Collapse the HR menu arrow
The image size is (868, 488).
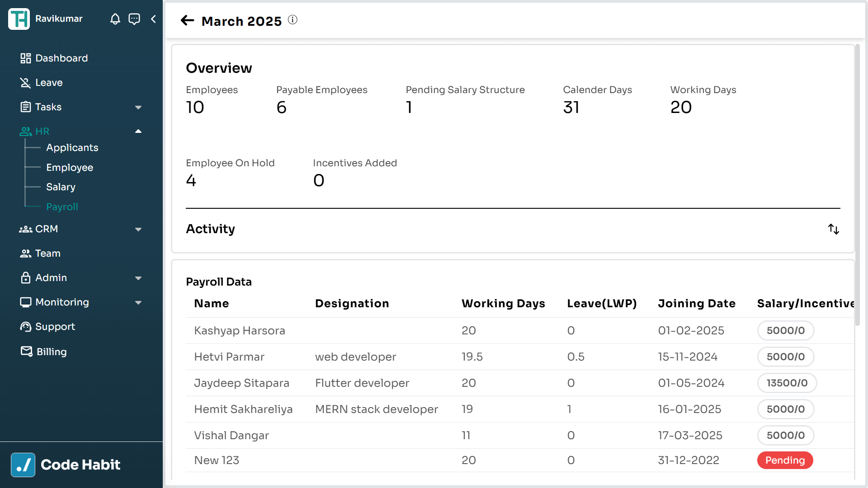pyautogui.click(x=138, y=131)
